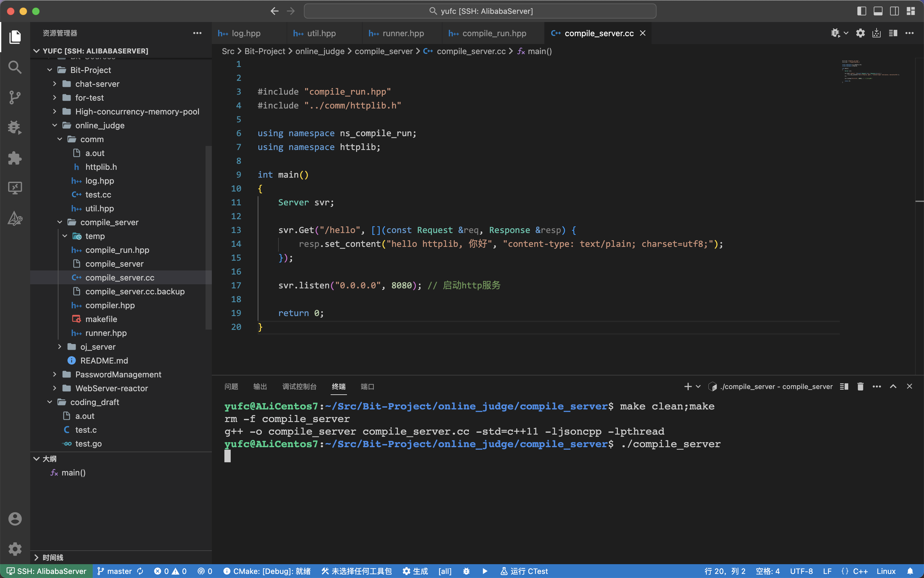The width and height of the screenshot is (924, 578).
Task: Toggle secondary side bar layout icon
Action: coord(894,11)
